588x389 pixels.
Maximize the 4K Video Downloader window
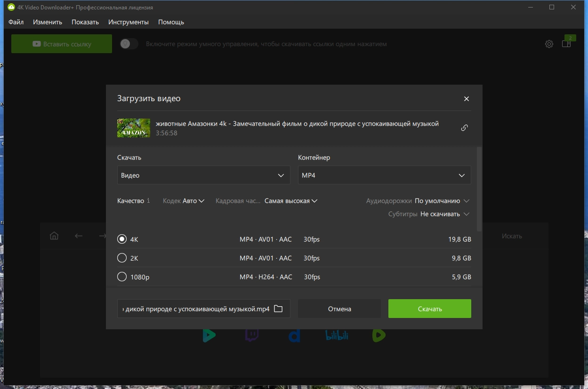pos(552,8)
